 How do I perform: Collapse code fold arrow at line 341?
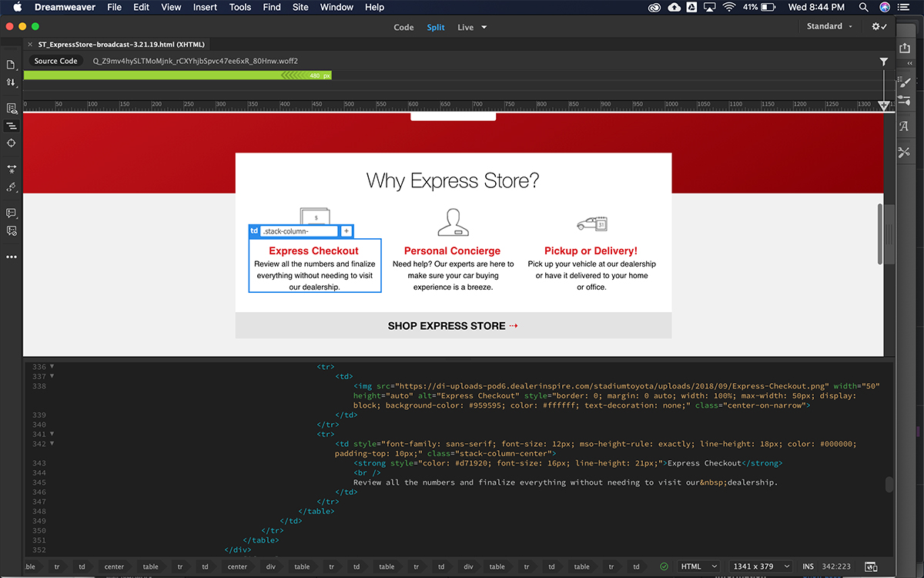point(52,434)
